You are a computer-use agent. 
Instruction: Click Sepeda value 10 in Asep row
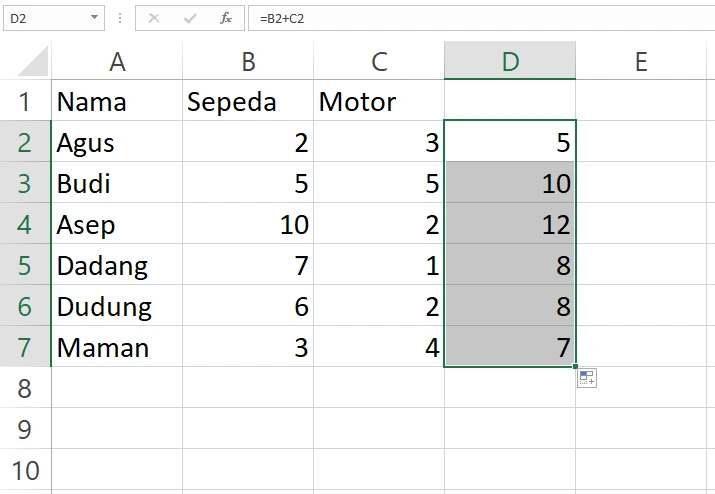tap(248, 224)
